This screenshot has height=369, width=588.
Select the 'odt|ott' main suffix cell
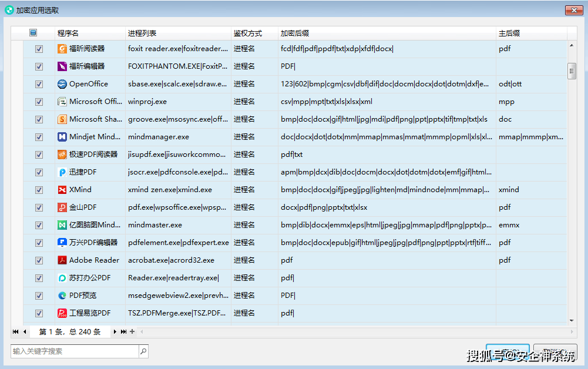pyautogui.click(x=532, y=84)
